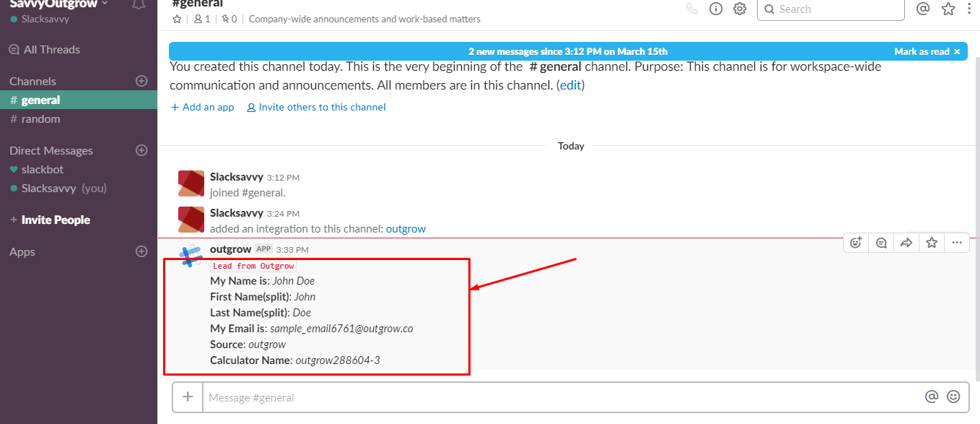Open the Direct Messages section header
This screenshot has height=424, width=980.
(51, 151)
